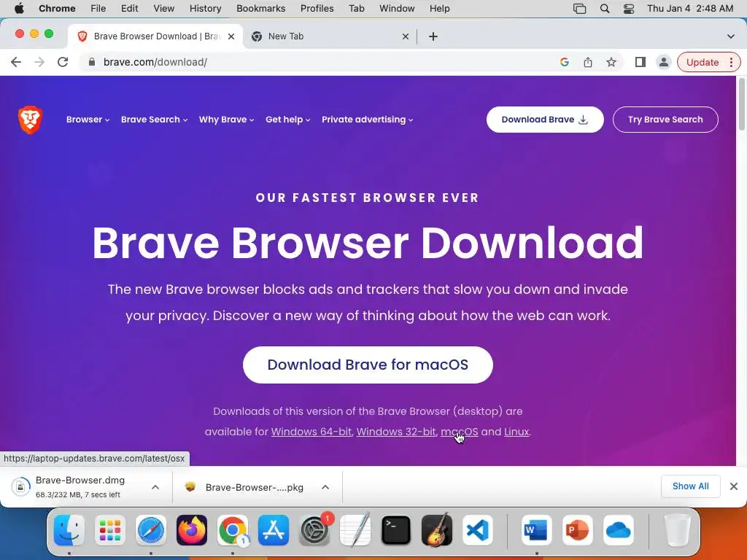This screenshot has height=560, width=747.
Task: Click the forward navigation arrow
Action: coord(39,62)
